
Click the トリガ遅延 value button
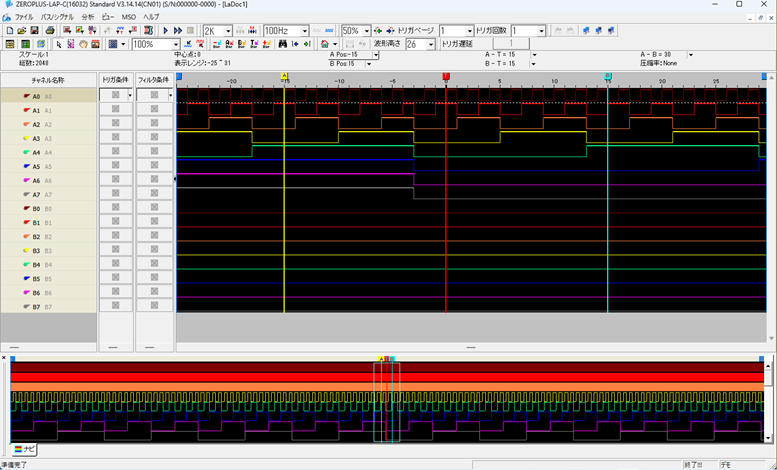pos(511,44)
